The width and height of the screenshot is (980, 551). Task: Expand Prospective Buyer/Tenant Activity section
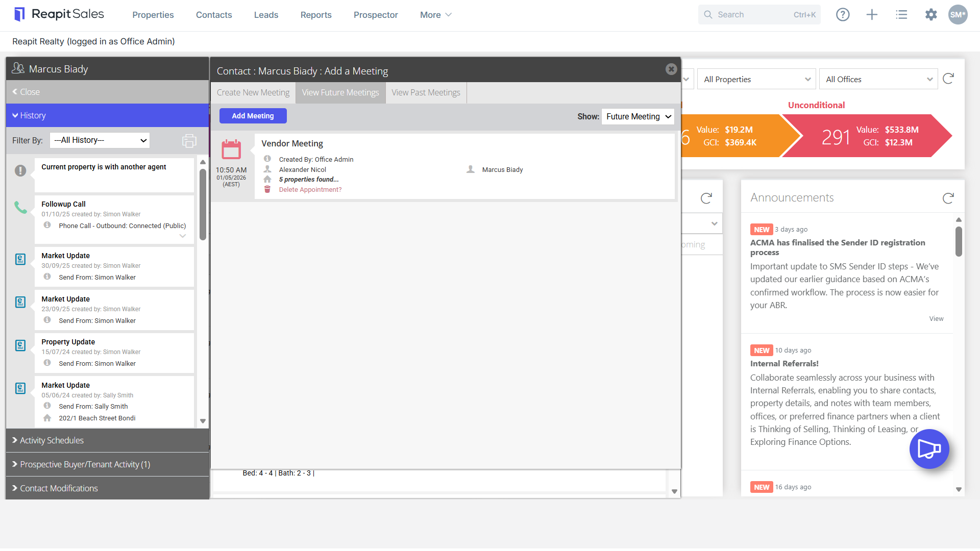107,464
